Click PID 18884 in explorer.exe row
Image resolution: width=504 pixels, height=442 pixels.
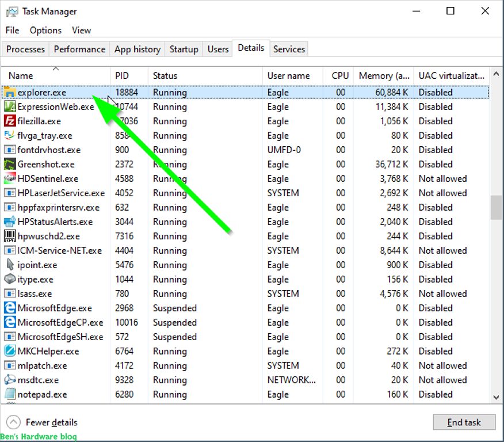(x=127, y=93)
